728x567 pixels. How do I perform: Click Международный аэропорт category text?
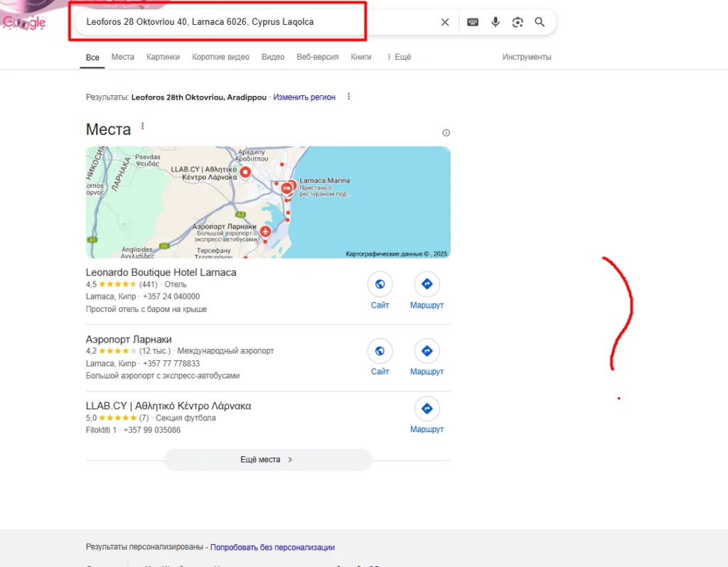pyautogui.click(x=225, y=351)
